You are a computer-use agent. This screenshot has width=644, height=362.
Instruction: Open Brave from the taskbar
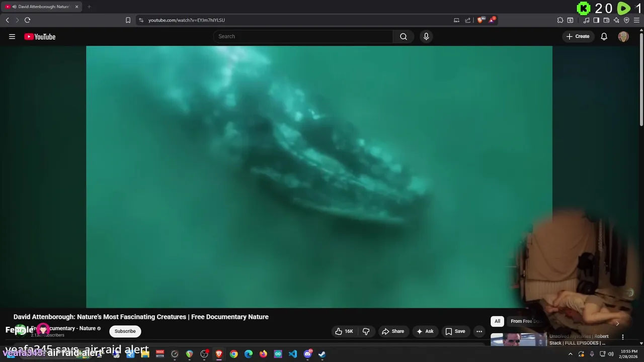(x=219, y=354)
